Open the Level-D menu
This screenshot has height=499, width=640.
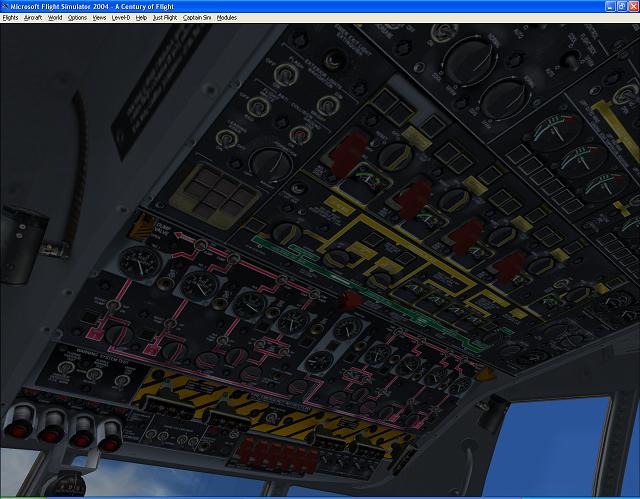coord(121,18)
